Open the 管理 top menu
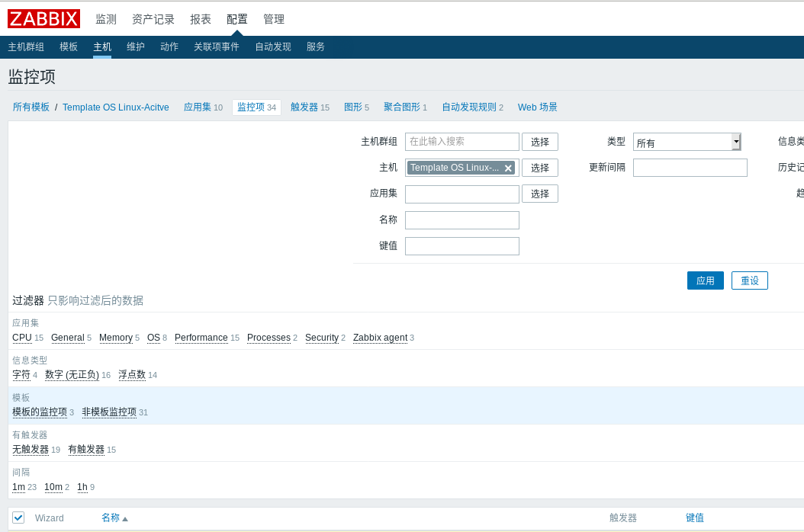This screenshot has height=532, width=804. click(274, 20)
